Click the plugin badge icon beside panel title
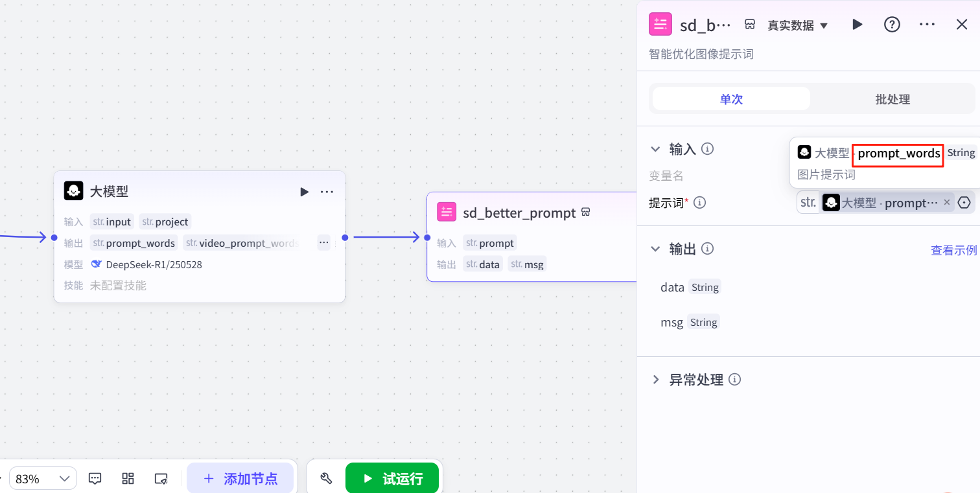The height and width of the screenshot is (493, 980). [750, 25]
